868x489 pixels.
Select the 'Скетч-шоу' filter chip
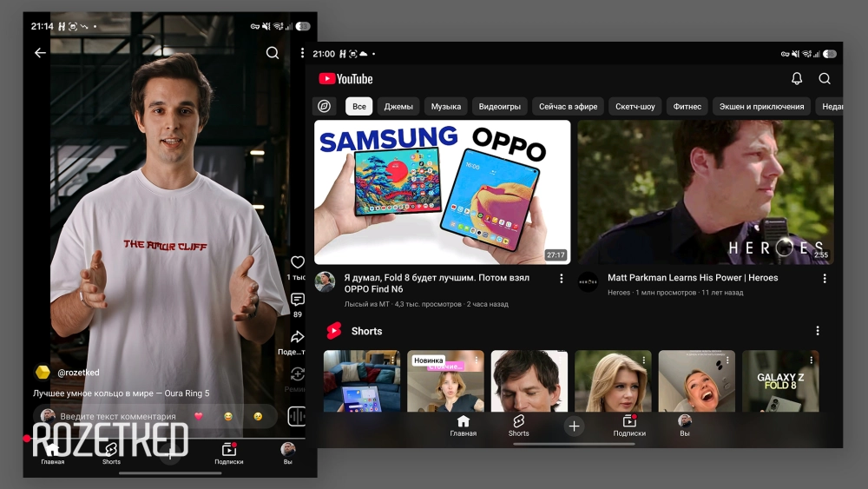click(x=635, y=106)
